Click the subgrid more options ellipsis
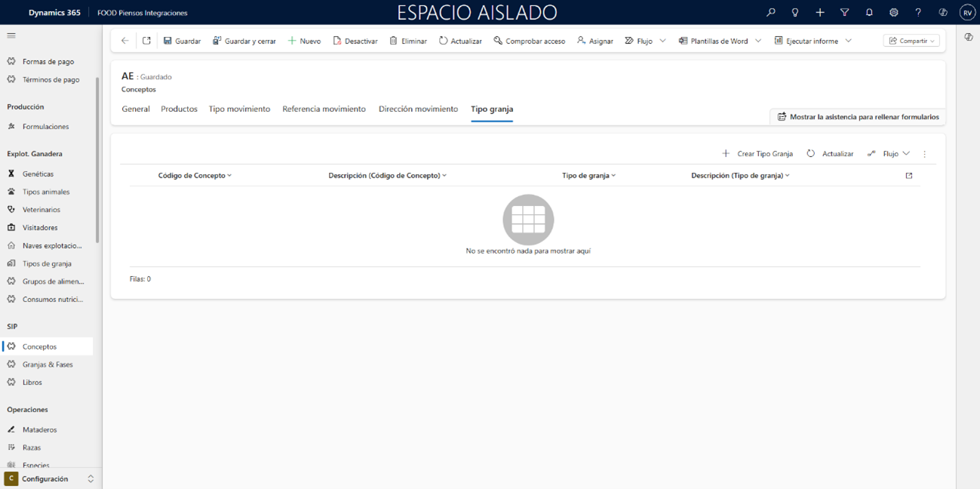Viewport: 980px width, 489px height. [925, 154]
